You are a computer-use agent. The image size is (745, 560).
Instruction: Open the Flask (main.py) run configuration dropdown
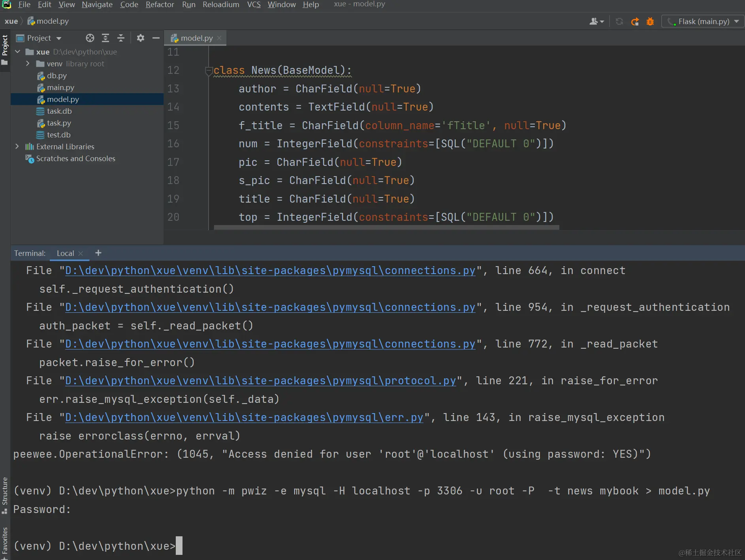click(703, 22)
